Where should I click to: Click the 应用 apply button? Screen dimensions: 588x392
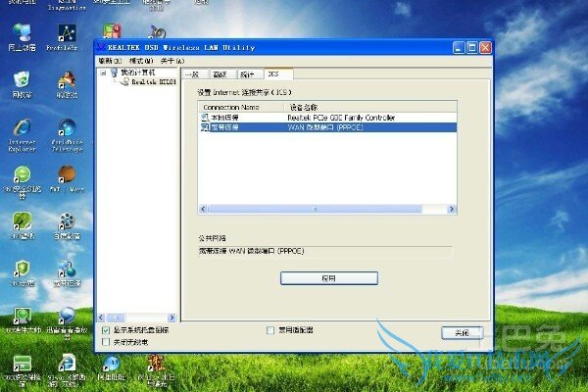[x=329, y=278]
